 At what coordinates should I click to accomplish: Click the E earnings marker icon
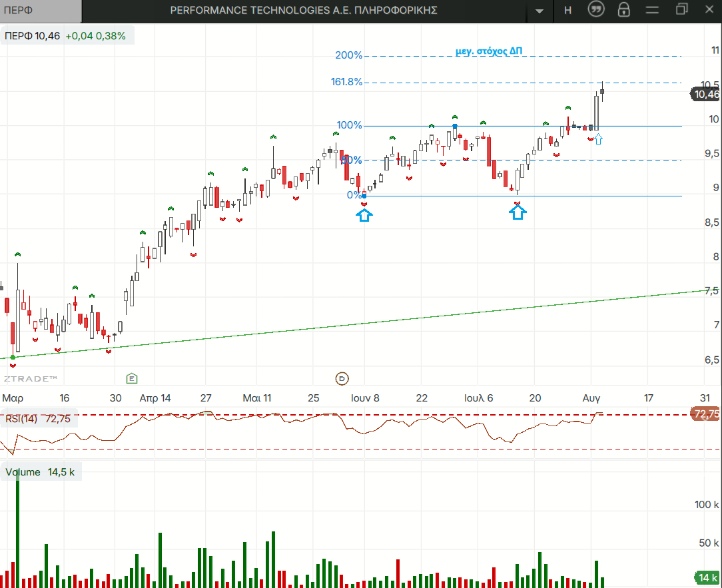pos(132,378)
